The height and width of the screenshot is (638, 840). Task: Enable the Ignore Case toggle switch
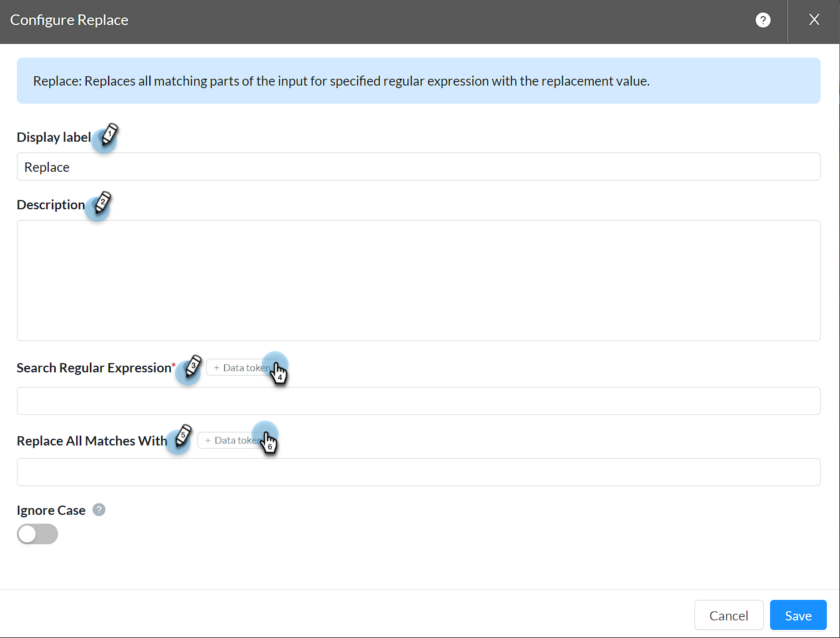point(37,534)
